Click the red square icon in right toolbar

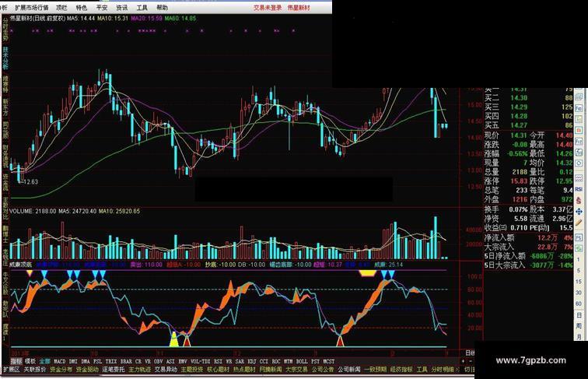579,130
